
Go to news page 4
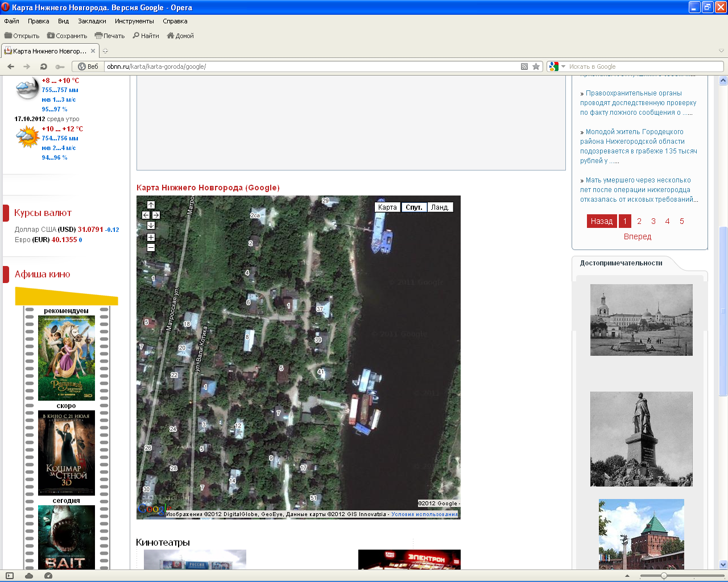tap(668, 221)
